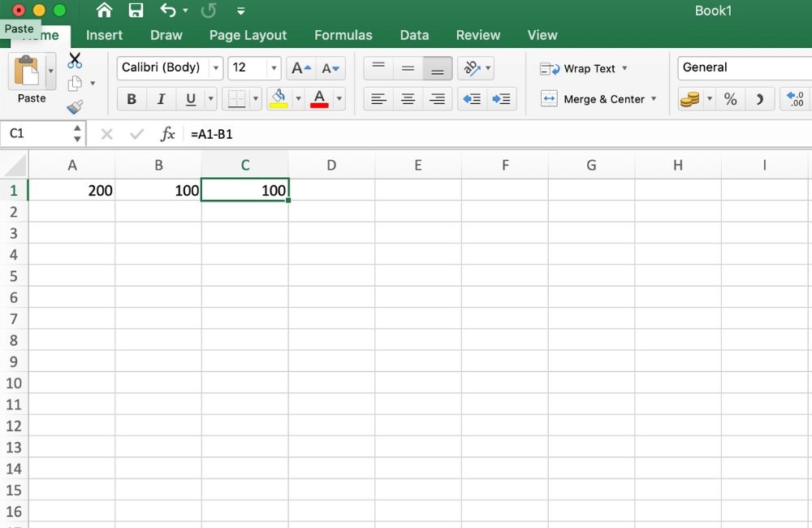Open the font color dropdown arrow
This screenshot has height=528, width=812.
pyautogui.click(x=339, y=99)
